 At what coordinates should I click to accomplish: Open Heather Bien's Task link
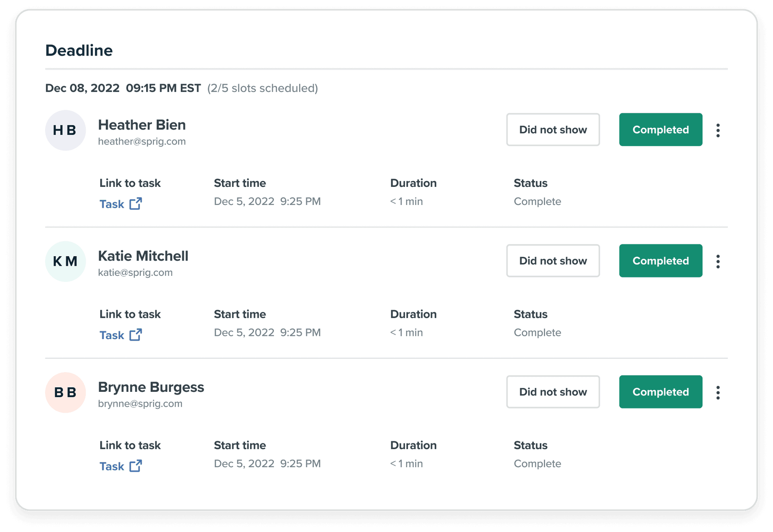pyautogui.click(x=120, y=204)
